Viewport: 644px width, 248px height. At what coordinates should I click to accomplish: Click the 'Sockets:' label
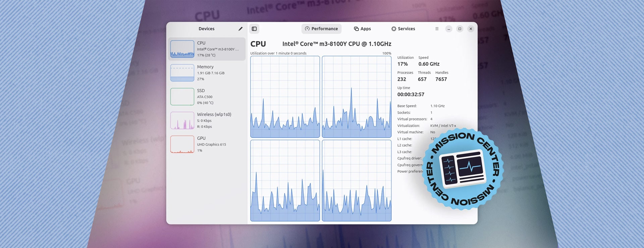404,113
